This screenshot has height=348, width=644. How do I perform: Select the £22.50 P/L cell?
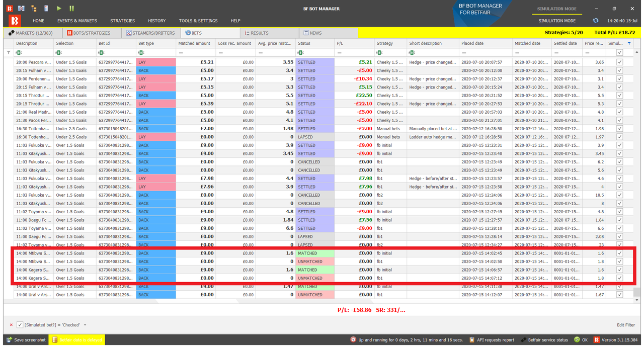coord(354,96)
